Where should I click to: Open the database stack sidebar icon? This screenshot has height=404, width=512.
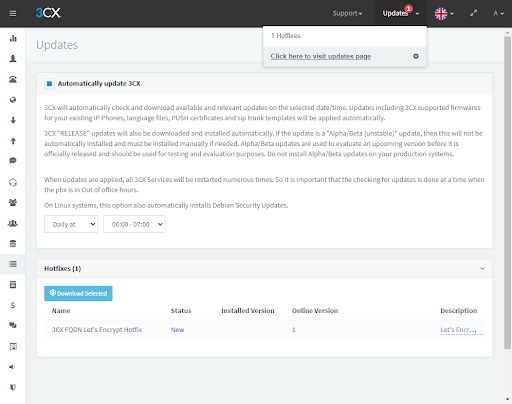pyautogui.click(x=13, y=244)
